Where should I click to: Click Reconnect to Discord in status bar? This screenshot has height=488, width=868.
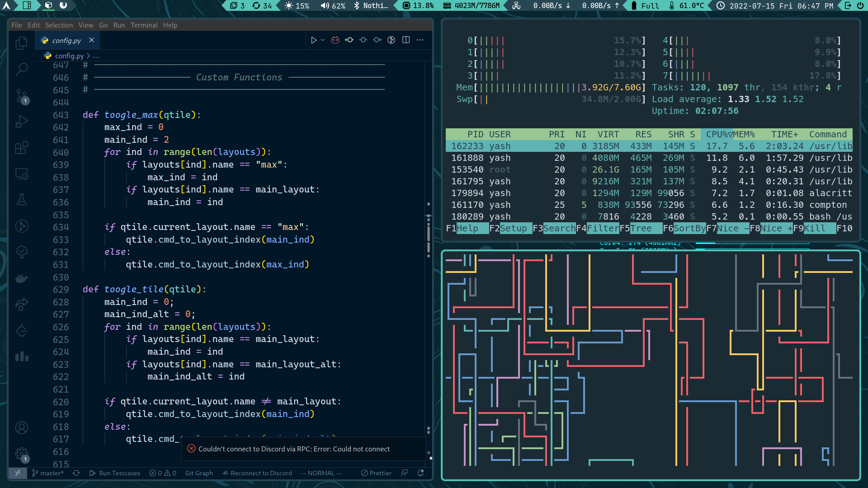[x=257, y=473]
